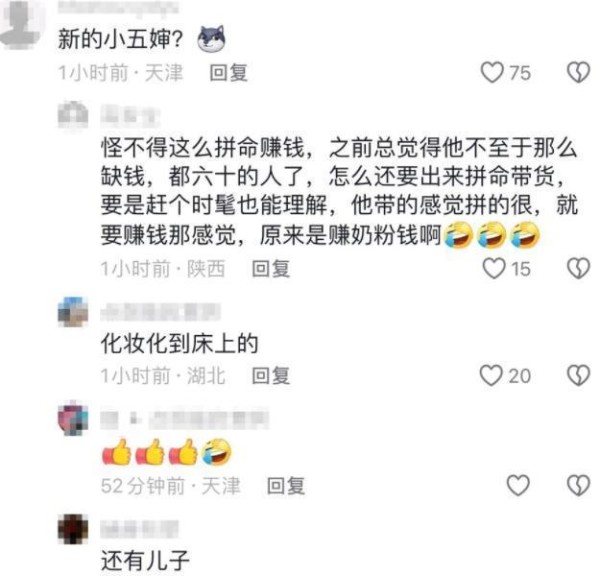This screenshot has width=600, height=576.
Task: Open the blurred username above 化妆化到床上的
Action: pos(161,312)
